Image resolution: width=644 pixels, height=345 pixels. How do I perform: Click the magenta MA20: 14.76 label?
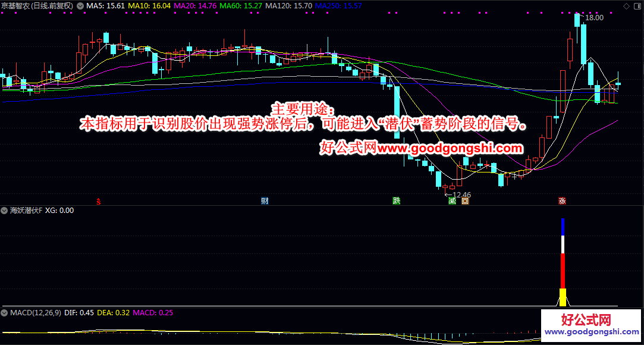pyautogui.click(x=194, y=6)
